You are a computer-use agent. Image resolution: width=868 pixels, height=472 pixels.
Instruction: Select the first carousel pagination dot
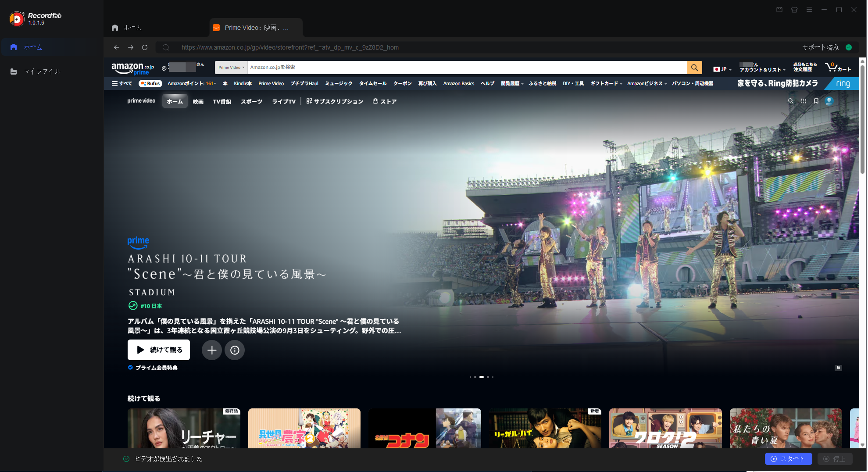coord(470,377)
